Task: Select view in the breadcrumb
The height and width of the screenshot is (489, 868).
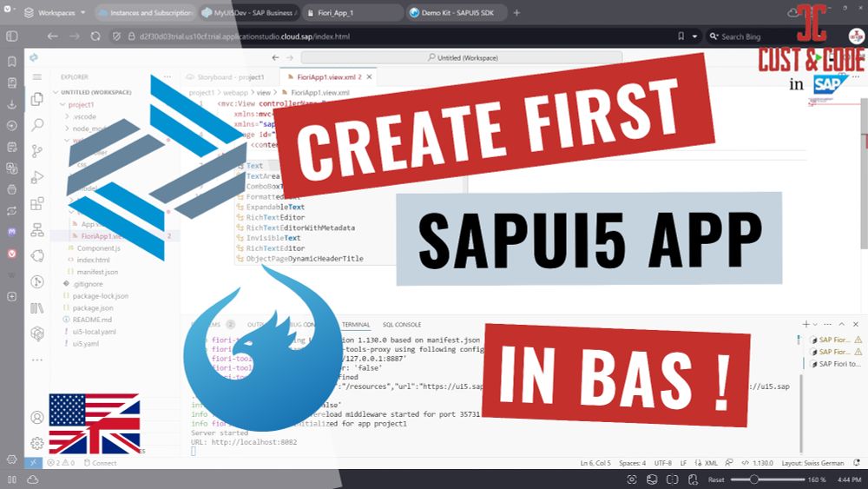Action: pyautogui.click(x=264, y=92)
